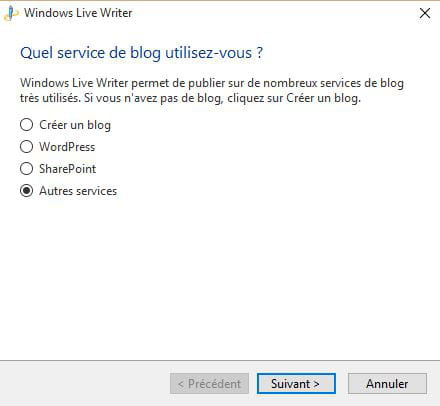Click the grey footer left of Précédent
Viewport: 440px width, 406px height.
[x=85, y=384]
